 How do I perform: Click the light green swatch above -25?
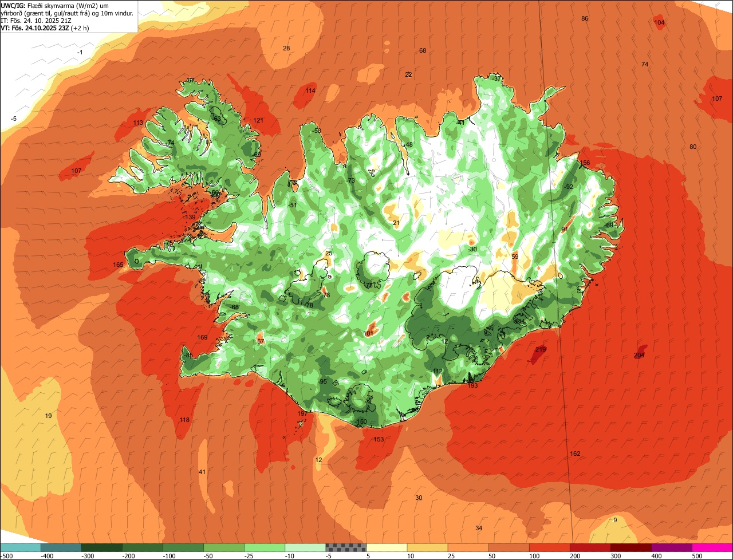point(265,548)
